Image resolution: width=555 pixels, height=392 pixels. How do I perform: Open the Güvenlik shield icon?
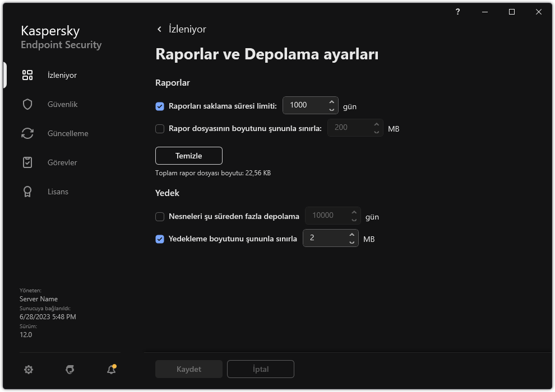point(27,104)
